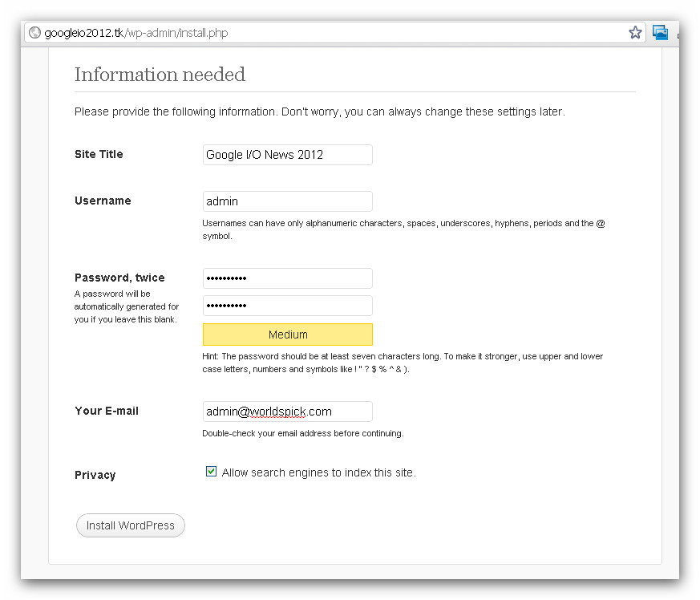Click the Privacy label

pos(95,475)
